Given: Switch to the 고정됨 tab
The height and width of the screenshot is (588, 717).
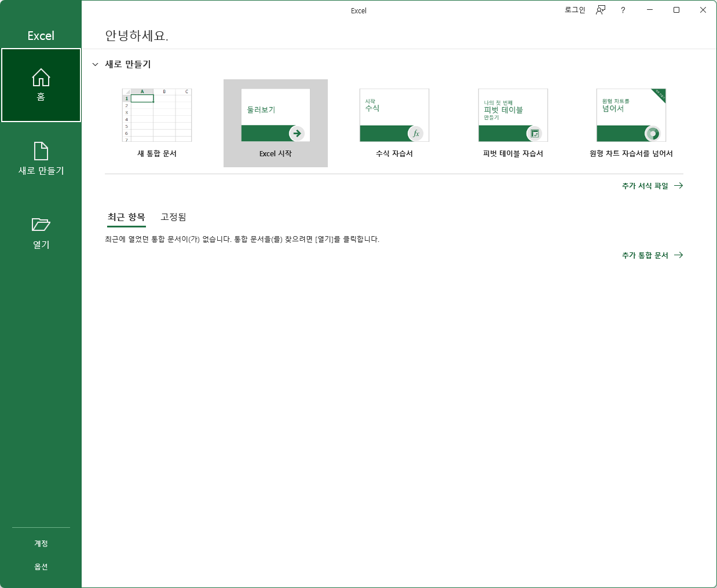Looking at the screenshot, I should pos(173,217).
